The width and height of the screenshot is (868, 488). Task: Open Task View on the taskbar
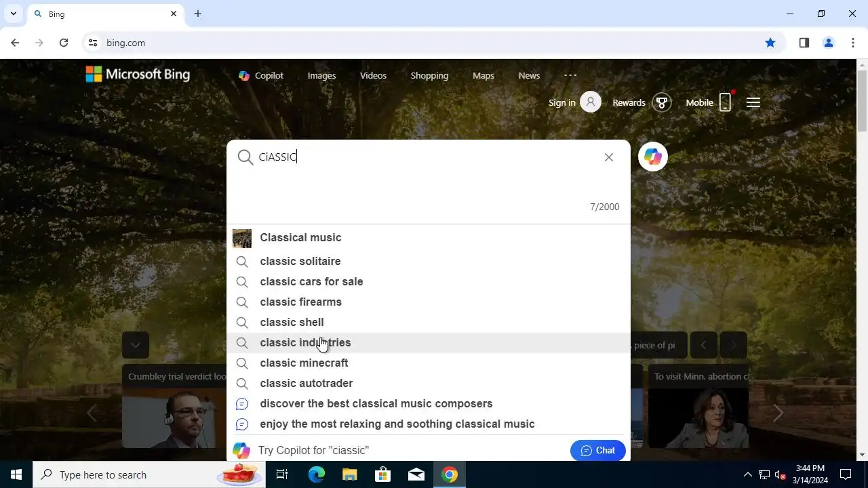click(282, 474)
